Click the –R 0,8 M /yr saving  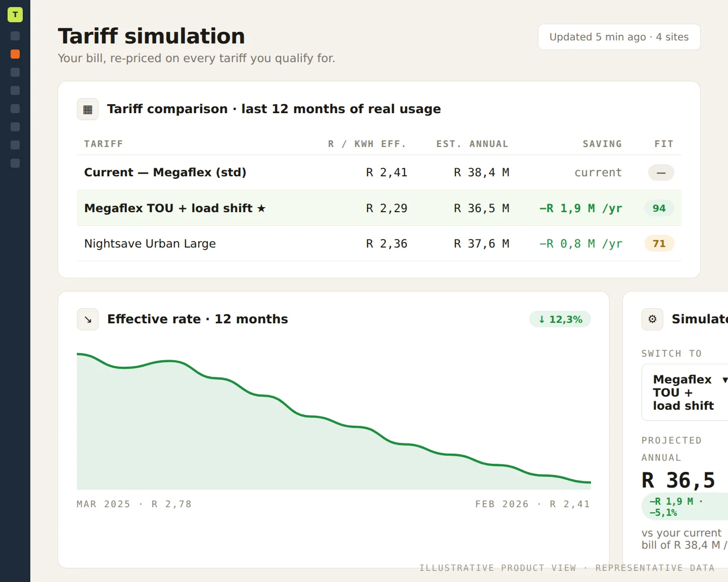581,244
